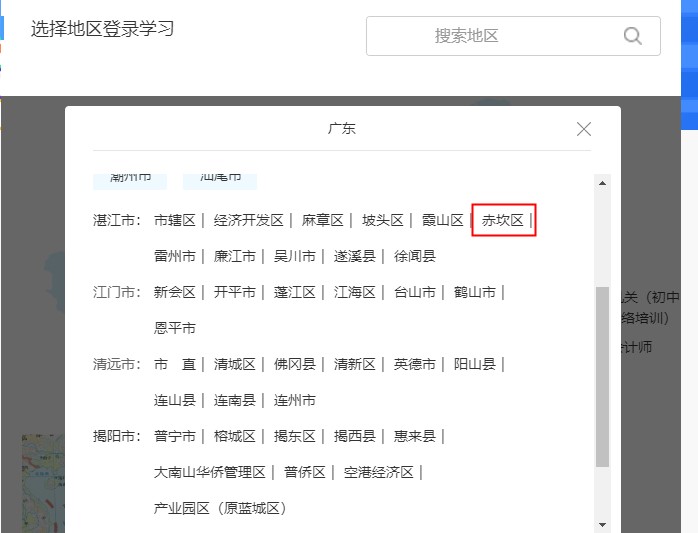Select 霞山区 district

click(442, 220)
